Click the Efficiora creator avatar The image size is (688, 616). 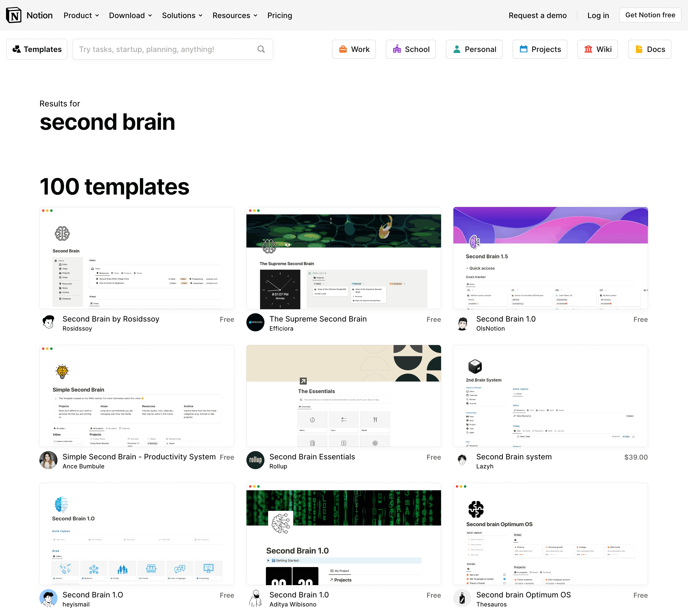[255, 322]
